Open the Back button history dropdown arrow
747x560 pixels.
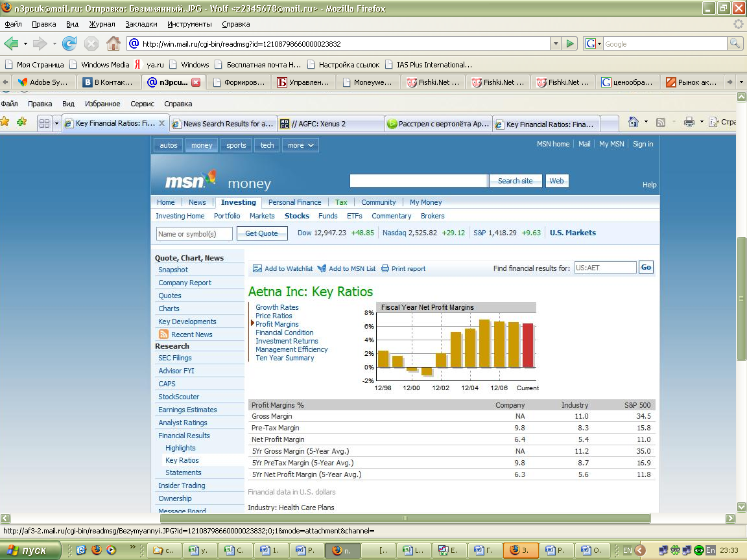tap(25, 44)
